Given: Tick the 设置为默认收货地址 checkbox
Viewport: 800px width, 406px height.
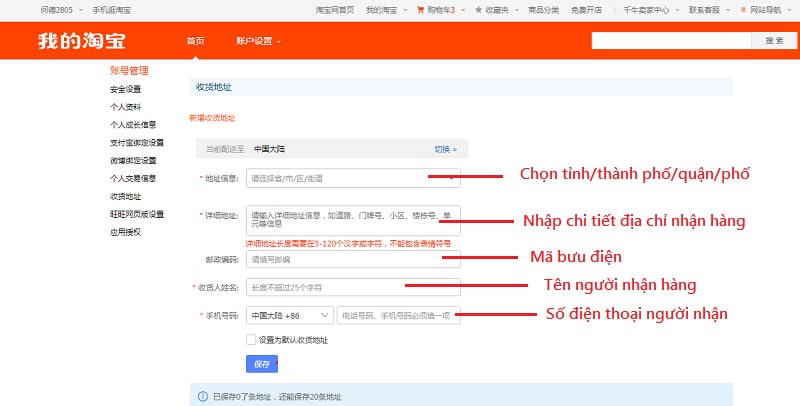Looking at the screenshot, I should [x=251, y=339].
